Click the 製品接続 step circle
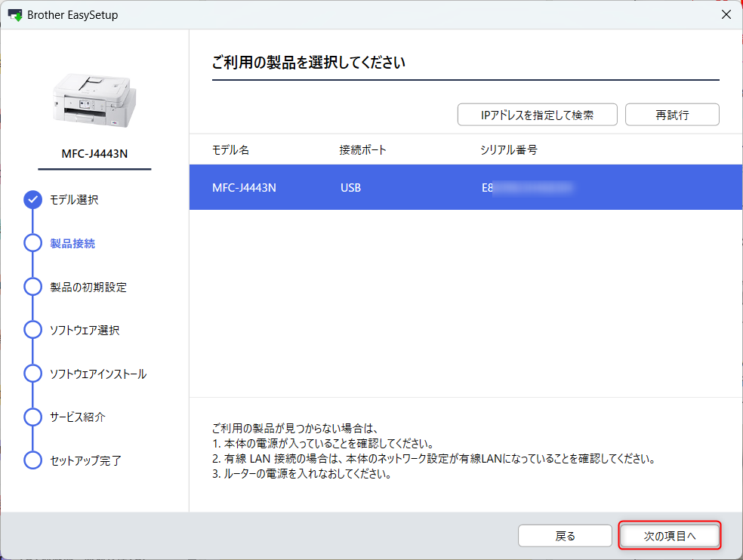The image size is (743, 560). [32, 242]
